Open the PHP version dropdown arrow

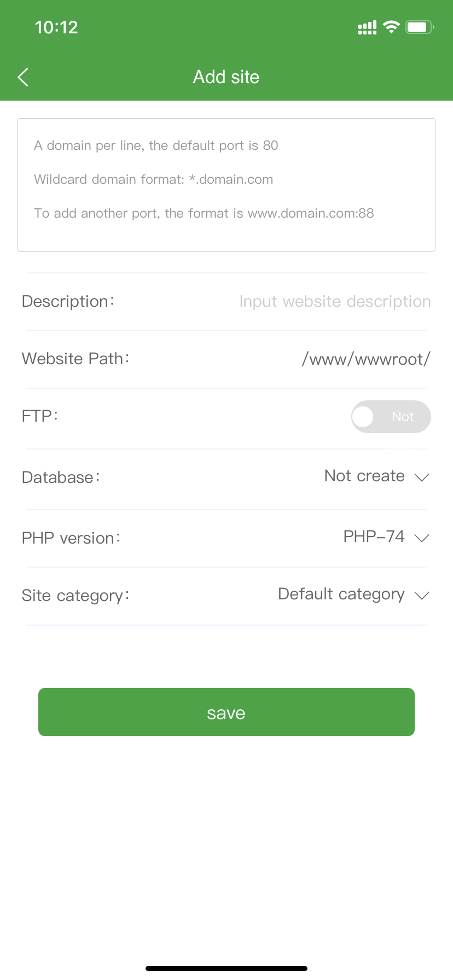click(x=422, y=538)
